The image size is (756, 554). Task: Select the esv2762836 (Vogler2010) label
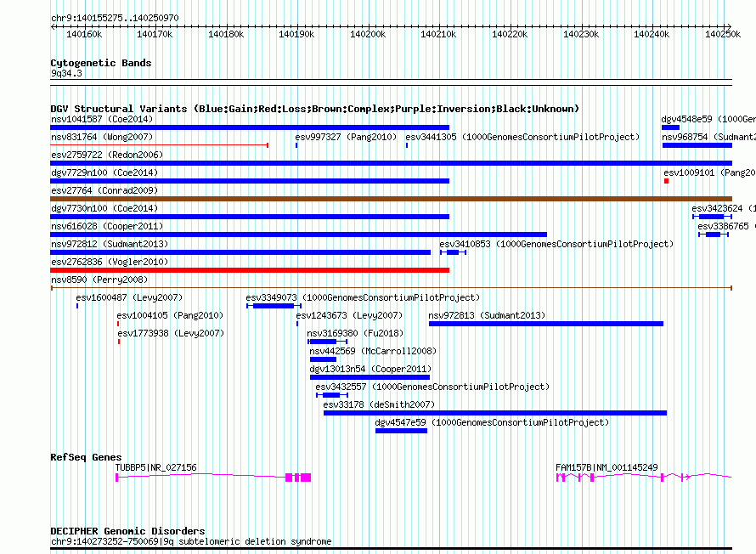pyautogui.click(x=110, y=262)
